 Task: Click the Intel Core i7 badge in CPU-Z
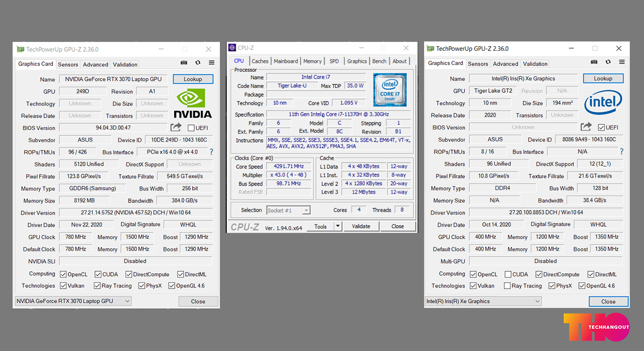click(389, 90)
